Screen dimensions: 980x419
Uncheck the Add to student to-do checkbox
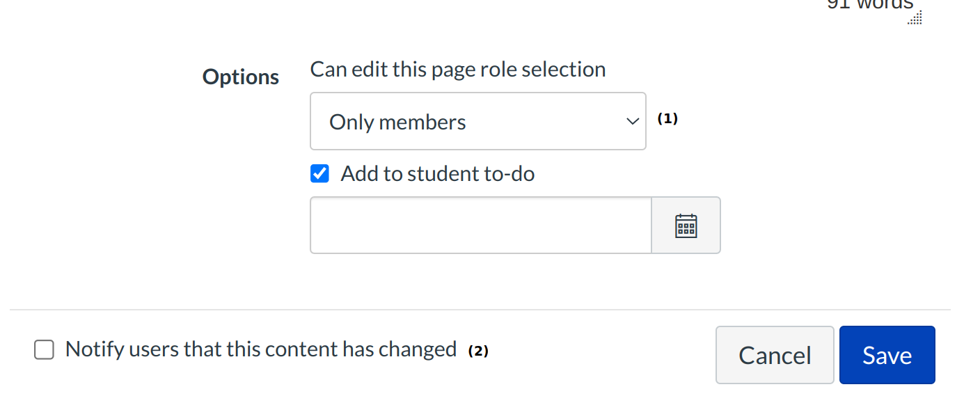point(319,174)
